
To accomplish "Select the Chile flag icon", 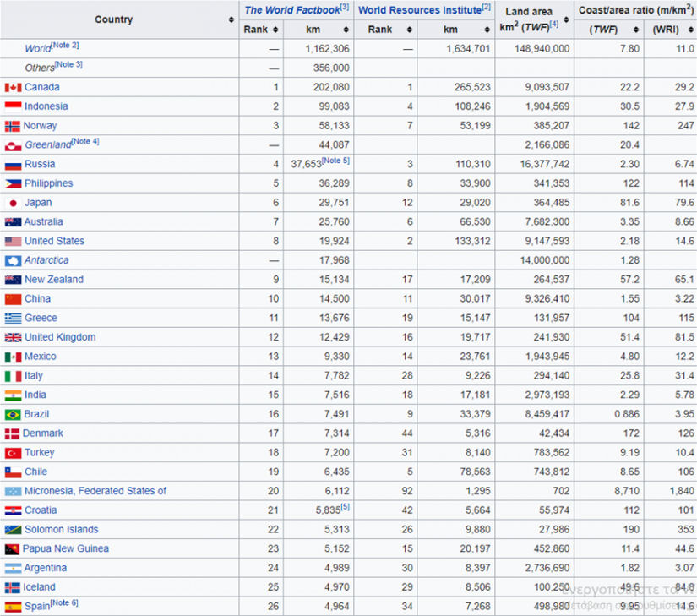I will (13, 472).
